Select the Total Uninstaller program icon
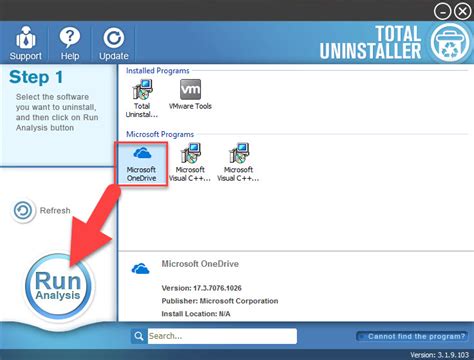The width and height of the screenshot is (474, 360). (x=142, y=98)
